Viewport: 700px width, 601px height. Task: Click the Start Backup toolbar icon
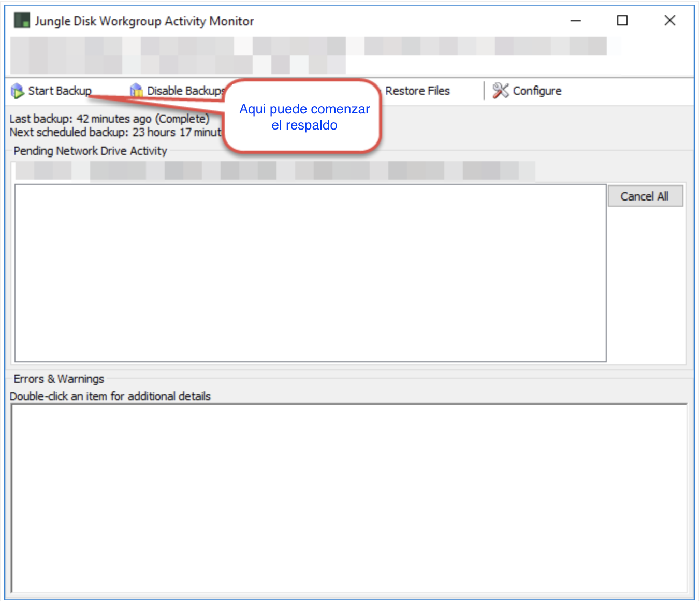coord(18,91)
